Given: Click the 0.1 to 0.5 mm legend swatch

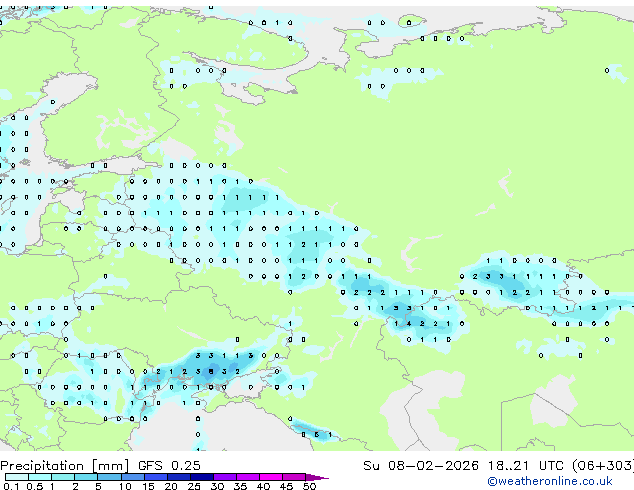Looking at the screenshot, I should [17, 477].
